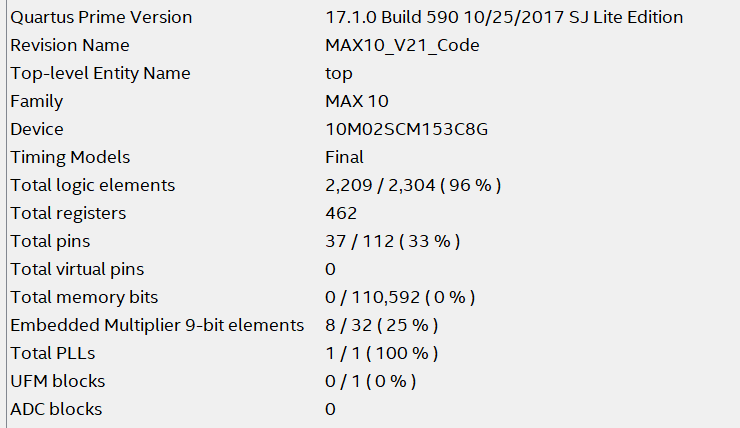Click the Total logic elements label
The image size is (740, 428).
click(93, 185)
